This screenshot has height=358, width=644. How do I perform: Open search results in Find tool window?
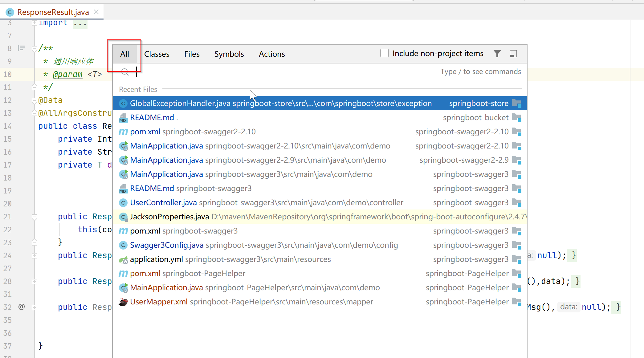pyautogui.click(x=513, y=54)
